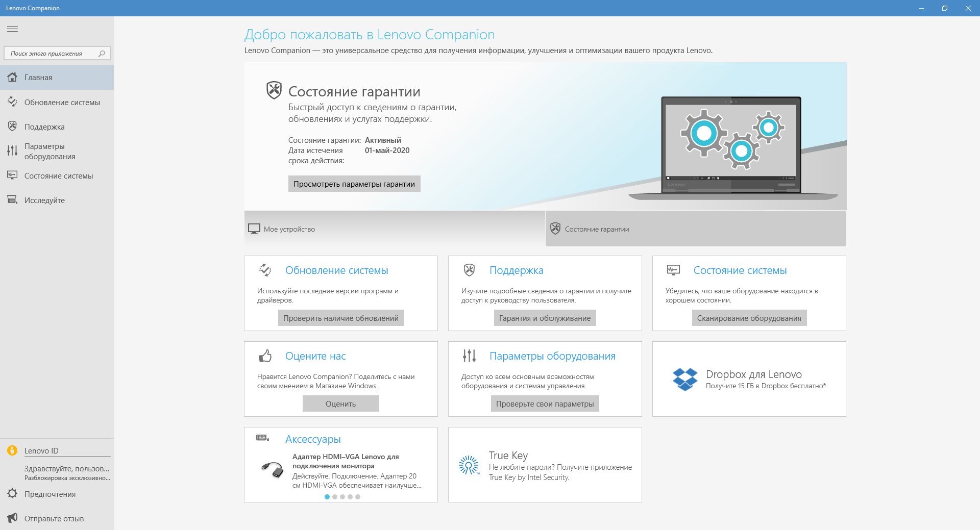Select the fourth accessories carousel dot
980x530 pixels.
point(350,497)
